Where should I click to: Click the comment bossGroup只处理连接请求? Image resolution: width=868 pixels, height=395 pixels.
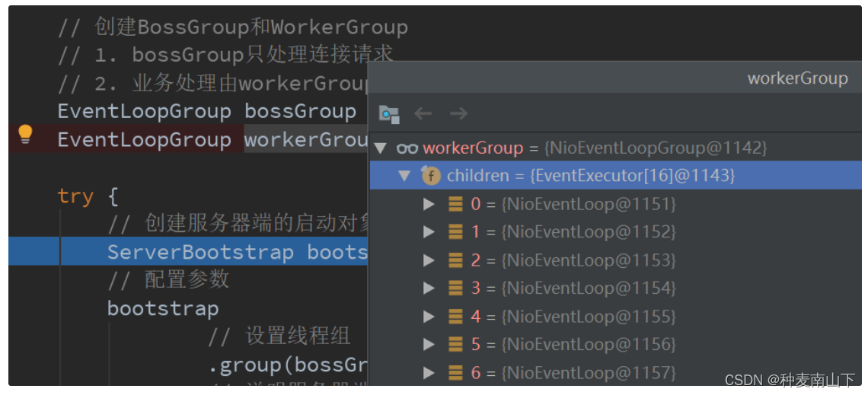(x=225, y=55)
